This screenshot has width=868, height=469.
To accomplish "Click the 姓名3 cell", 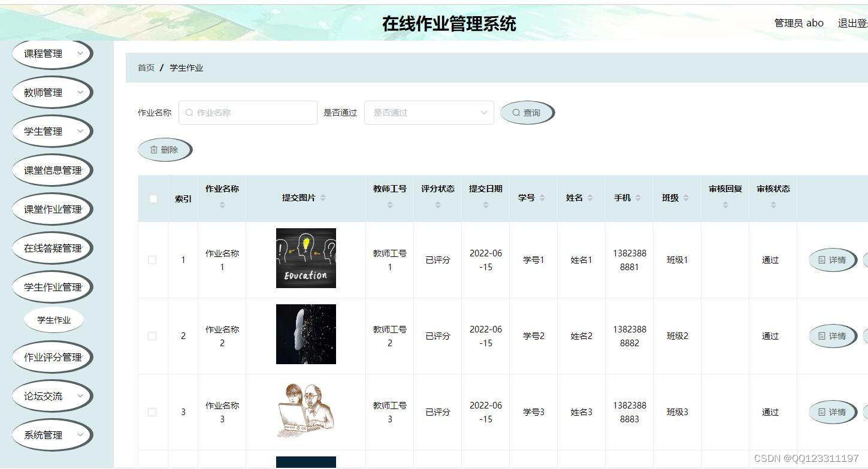I will tap(582, 412).
